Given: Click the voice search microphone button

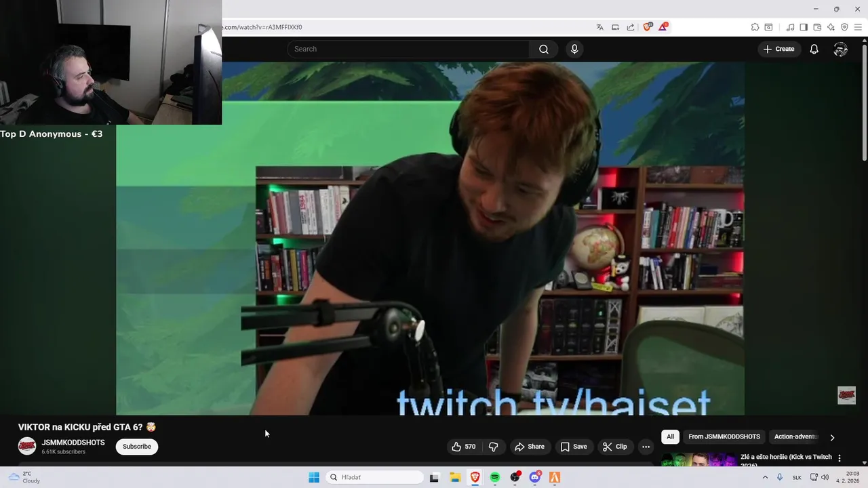Looking at the screenshot, I should click(574, 49).
